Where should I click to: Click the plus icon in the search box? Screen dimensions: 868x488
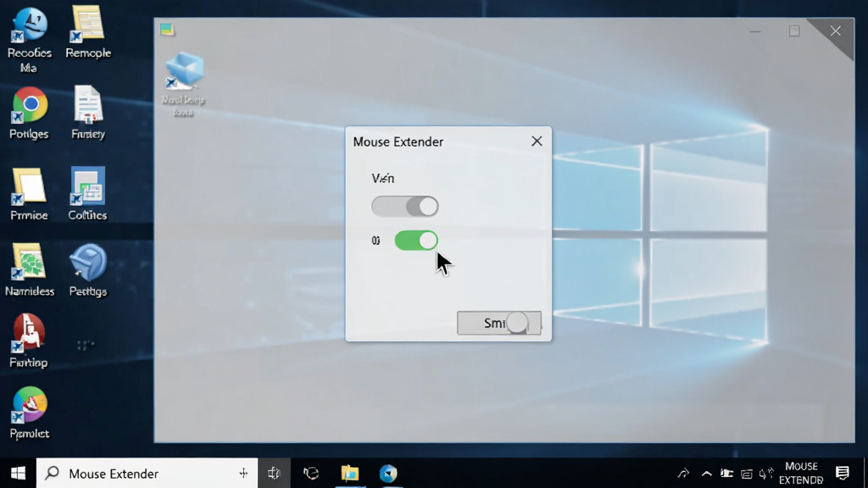243,473
